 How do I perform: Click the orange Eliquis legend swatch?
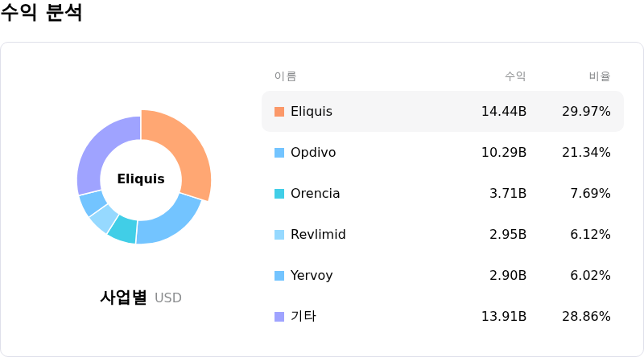tap(279, 112)
